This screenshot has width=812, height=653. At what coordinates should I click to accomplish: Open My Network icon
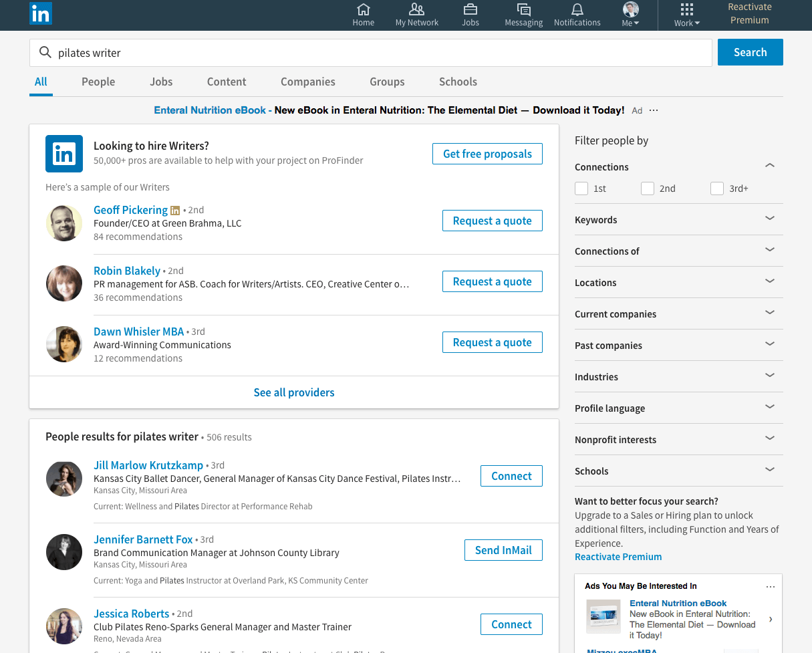click(417, 9)
